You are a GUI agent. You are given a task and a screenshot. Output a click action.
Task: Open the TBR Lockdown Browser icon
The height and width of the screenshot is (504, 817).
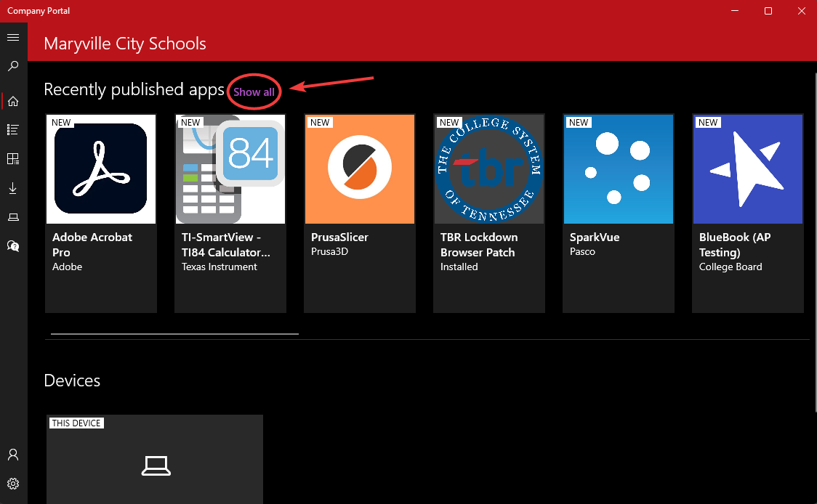489,168
